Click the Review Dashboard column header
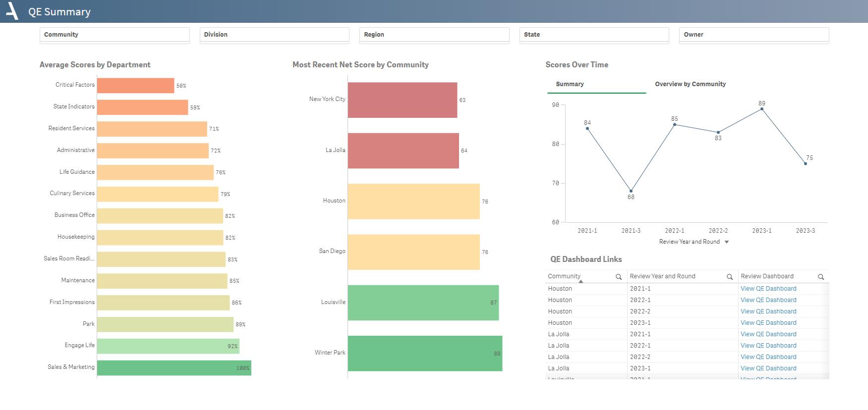Viewport: 868px width, 410px height. coord(767,276)
